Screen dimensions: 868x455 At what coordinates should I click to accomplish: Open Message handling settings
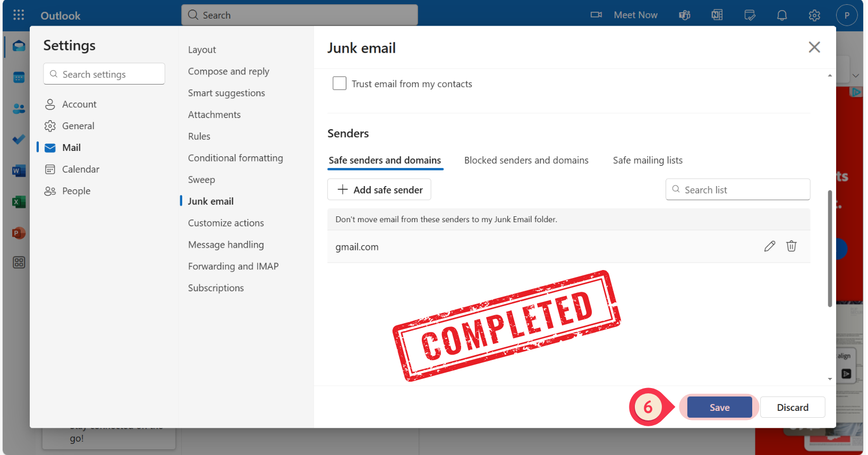tap(226, 245)
